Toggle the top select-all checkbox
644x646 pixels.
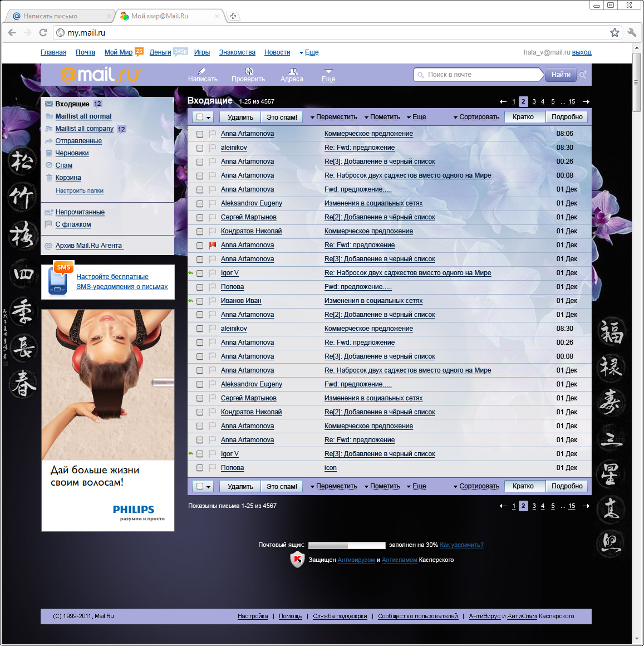tap(200, 117)
